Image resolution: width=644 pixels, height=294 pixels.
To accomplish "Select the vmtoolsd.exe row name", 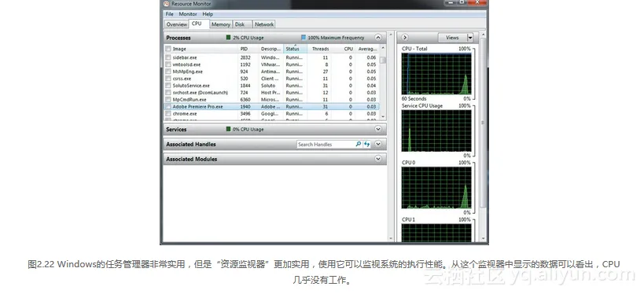I will (186, 64).
